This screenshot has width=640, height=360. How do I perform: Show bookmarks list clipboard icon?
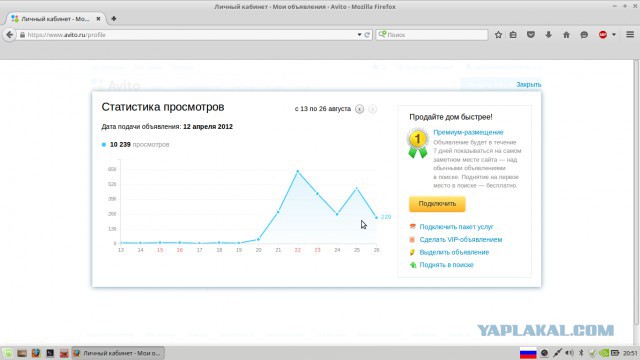click(x=513, y=35)
